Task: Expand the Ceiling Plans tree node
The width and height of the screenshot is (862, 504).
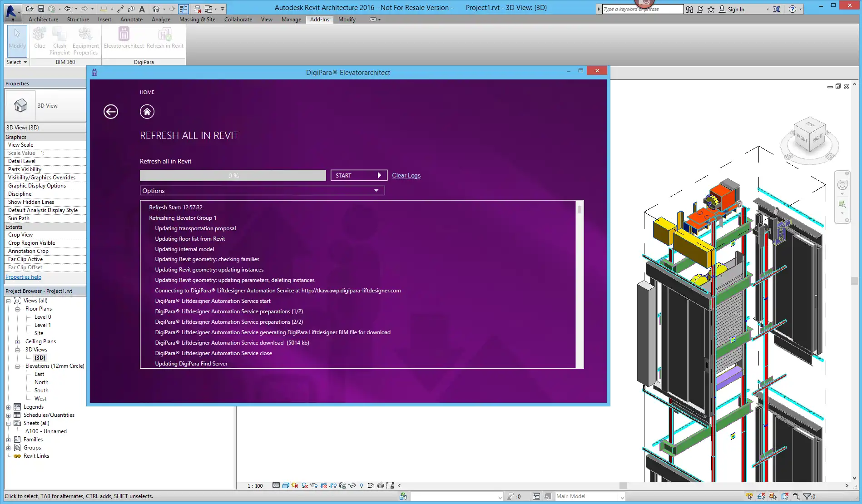Action: (17, 342)
